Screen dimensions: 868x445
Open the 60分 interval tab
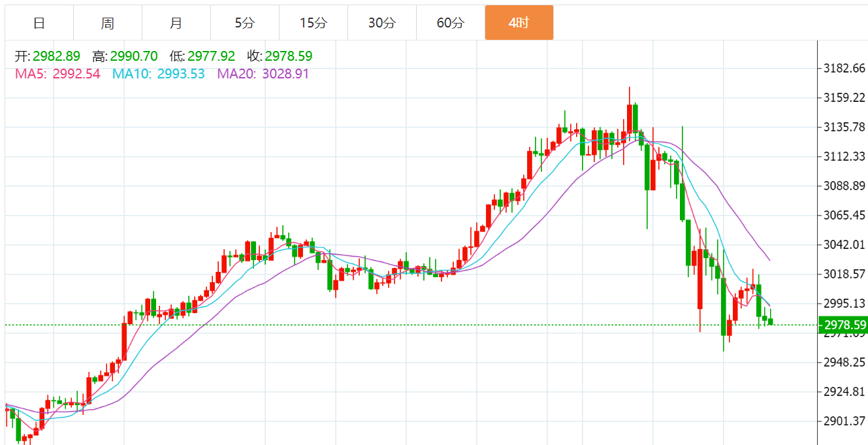[451, 23]
